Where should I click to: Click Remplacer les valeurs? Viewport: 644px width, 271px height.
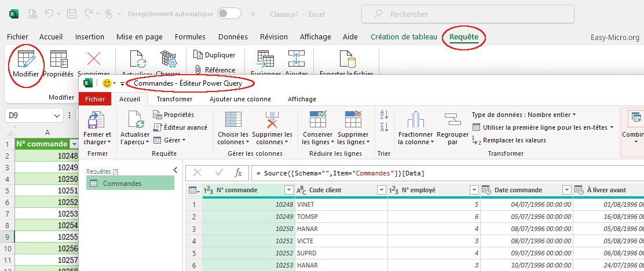tap(509, 141)
